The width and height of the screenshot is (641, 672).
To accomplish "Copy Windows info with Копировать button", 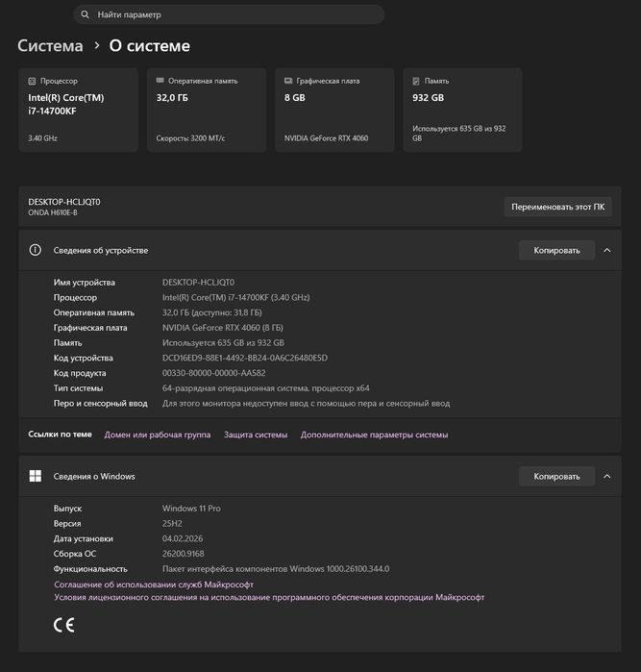I will tap(556, 477).
